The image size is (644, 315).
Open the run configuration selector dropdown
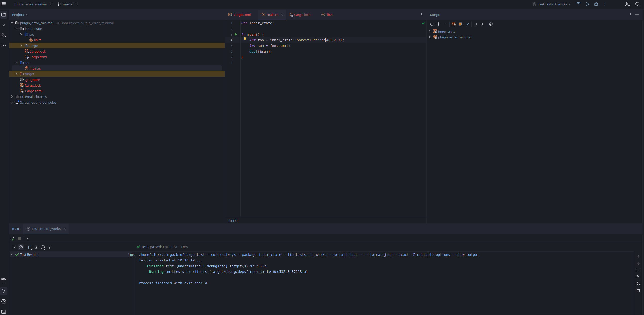pos(552,4)
